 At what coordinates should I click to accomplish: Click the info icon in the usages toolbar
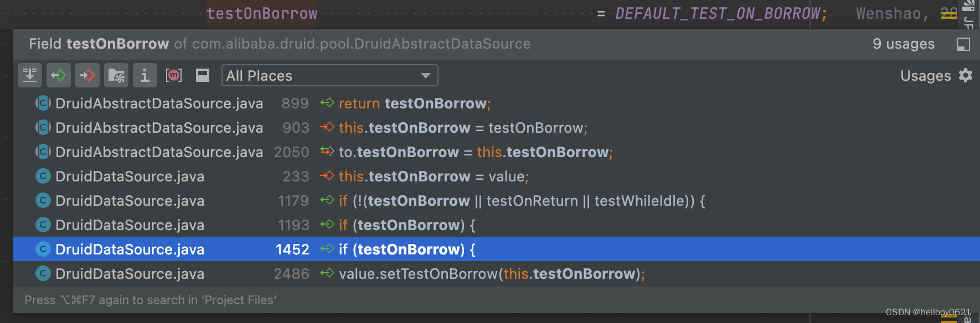(145, 75)
